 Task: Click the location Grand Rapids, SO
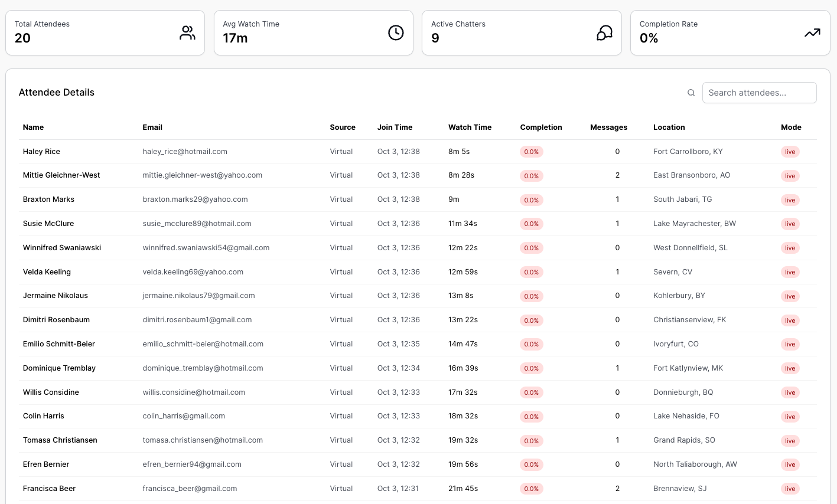pos(684,440)
